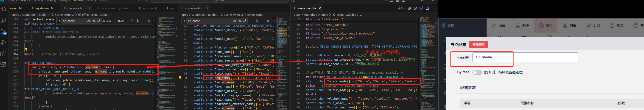This screenshot has width=644, height=110.
Task: Open the Explorer view in activity bar
Action: point(3,10)
